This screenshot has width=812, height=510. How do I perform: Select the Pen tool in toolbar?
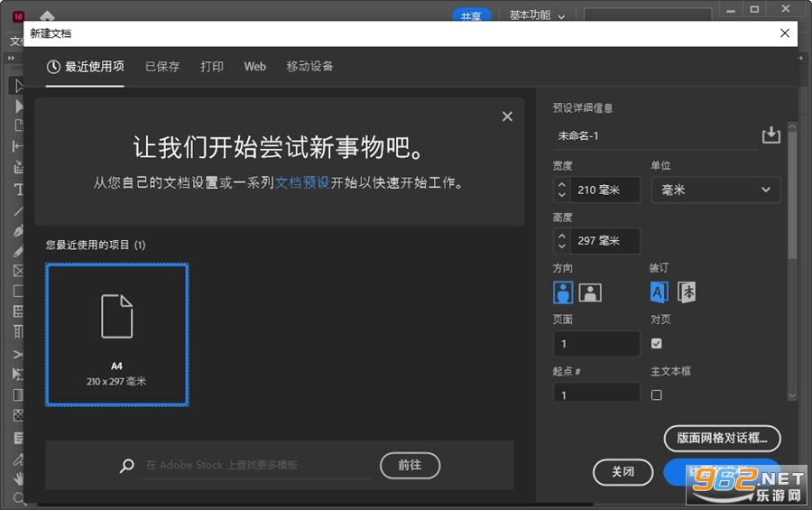(x=19, y=231)
